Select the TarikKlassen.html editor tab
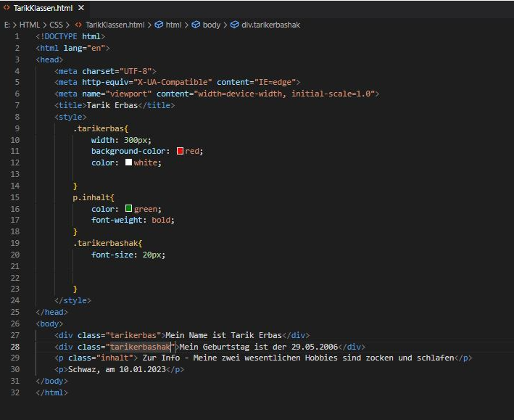The width and height of the screenshot is (514, 420). coord(44,8)
